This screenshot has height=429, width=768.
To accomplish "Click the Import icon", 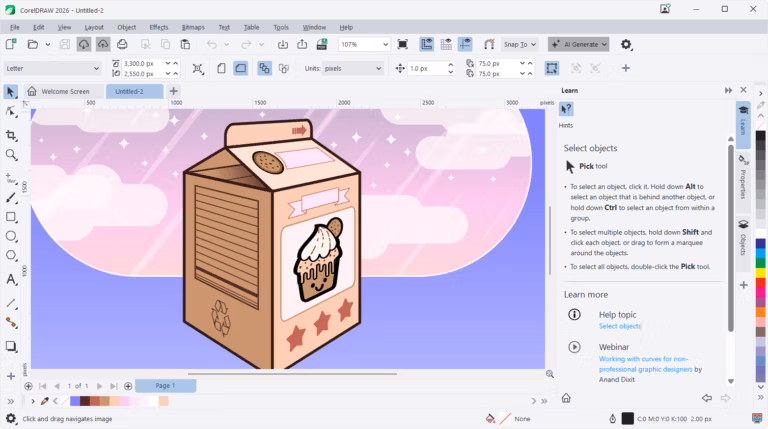I will (283, 45).
